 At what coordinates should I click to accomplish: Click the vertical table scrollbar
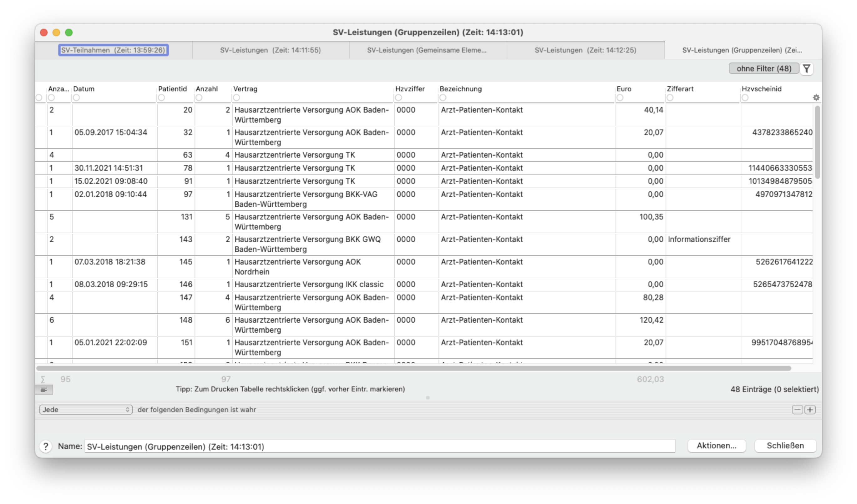pyautogui.click(x=817, y=142)
